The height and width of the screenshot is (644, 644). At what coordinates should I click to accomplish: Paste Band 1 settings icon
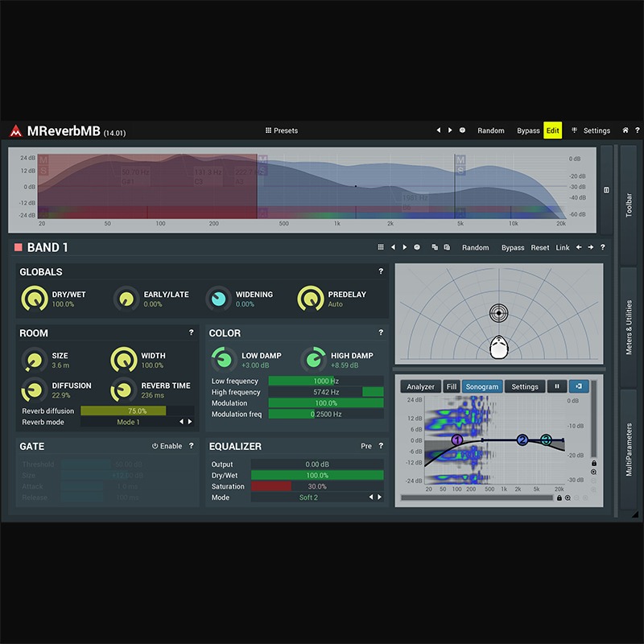pyautogui.click(x=447, y=247)
